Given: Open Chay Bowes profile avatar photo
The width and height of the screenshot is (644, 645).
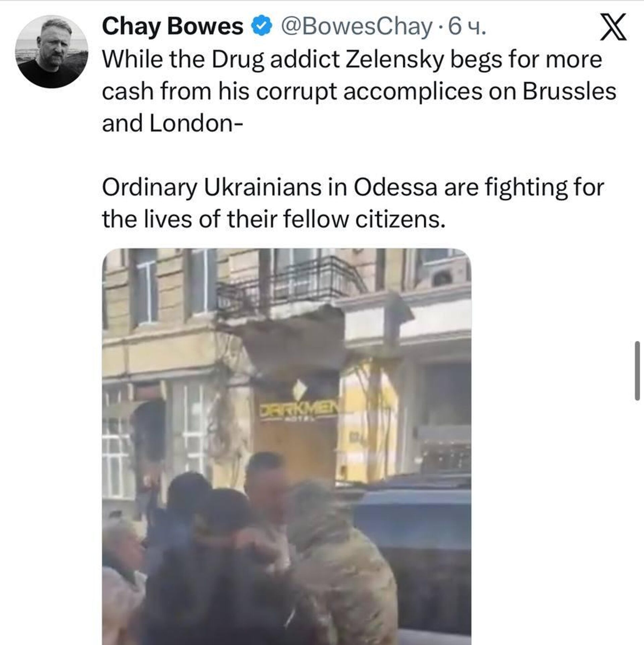Looking at the screenshot, I should coord(52,51).
